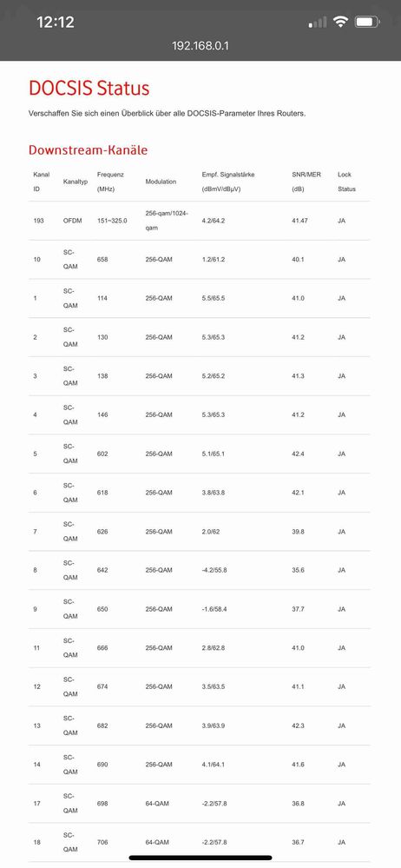Select the OFDM channel 193 row

[x=199, y=221]
